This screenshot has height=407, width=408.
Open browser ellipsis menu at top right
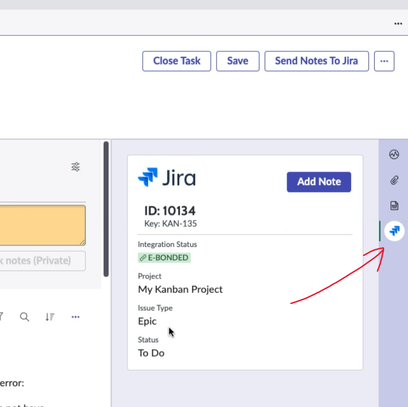[398, 24]
